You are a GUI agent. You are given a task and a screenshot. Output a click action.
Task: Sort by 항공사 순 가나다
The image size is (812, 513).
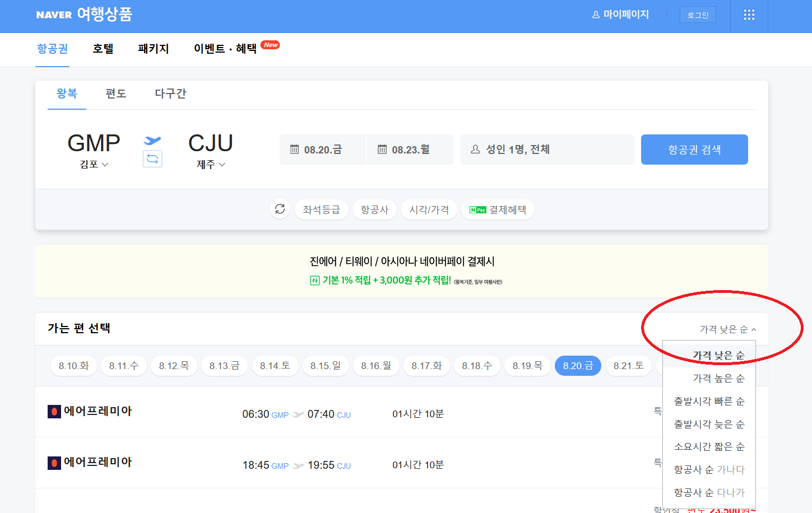point(709,470)
